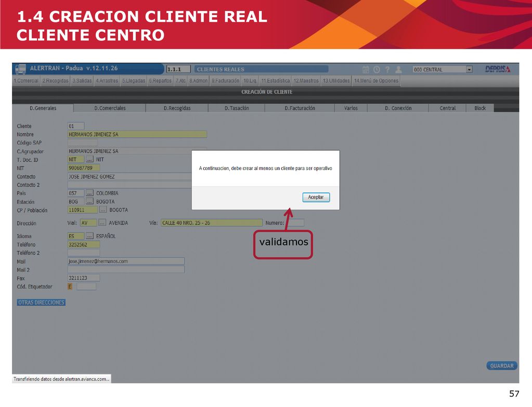Click the Vial field AV
532x407 pixels.
[88, 223]
